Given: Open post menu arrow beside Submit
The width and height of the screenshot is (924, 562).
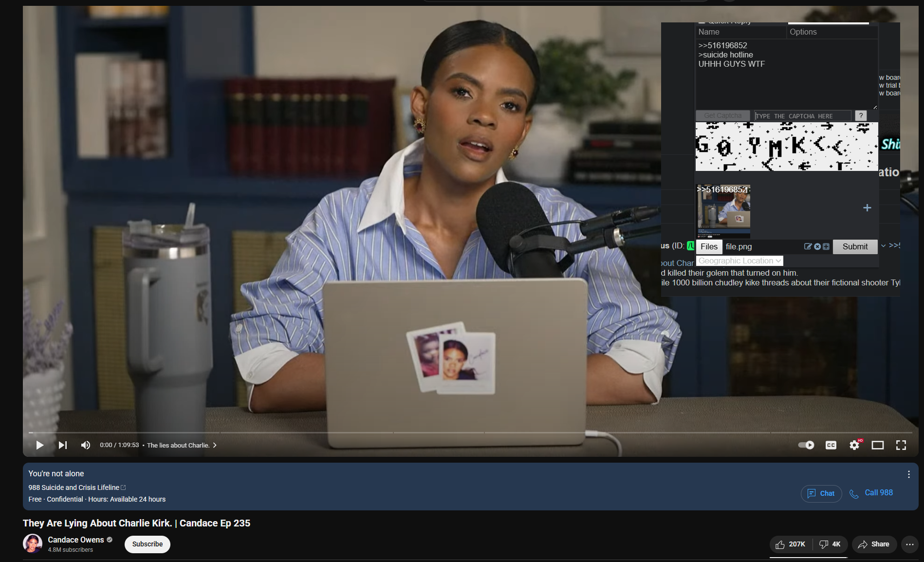Looking at the screenshot, I should 883,246.
